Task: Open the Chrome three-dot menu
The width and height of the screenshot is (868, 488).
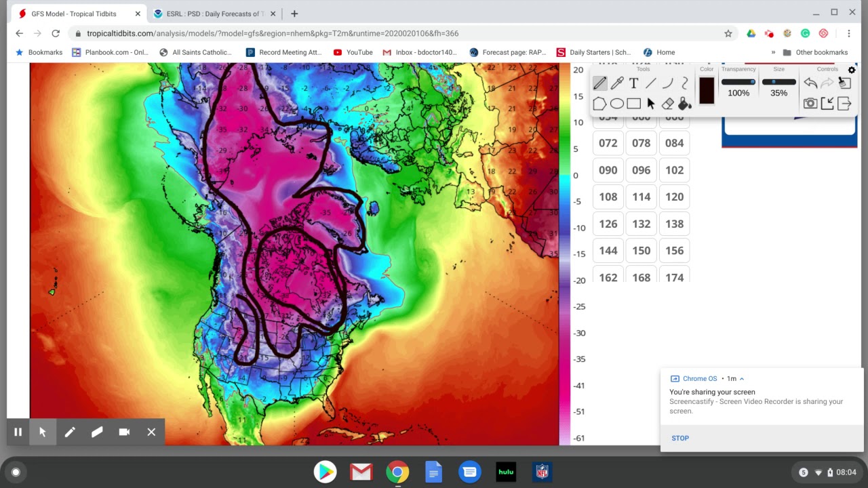Action: 849,33
